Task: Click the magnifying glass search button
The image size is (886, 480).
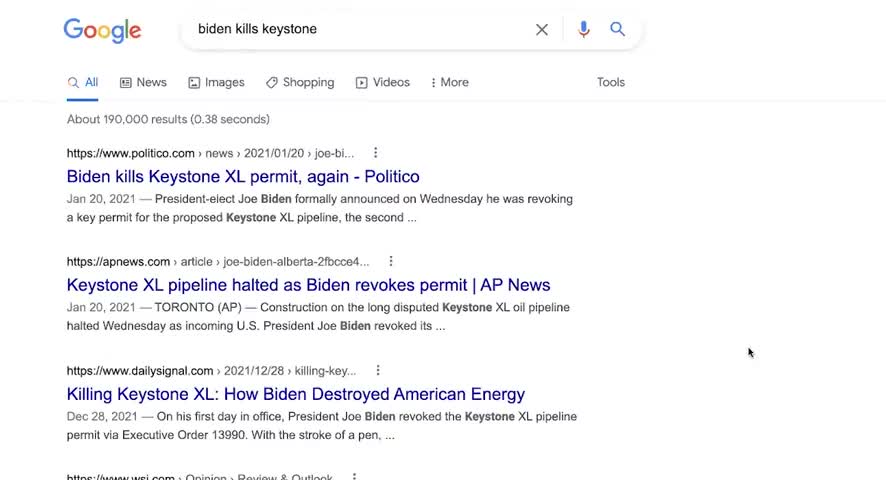Action: click(618, 30)
